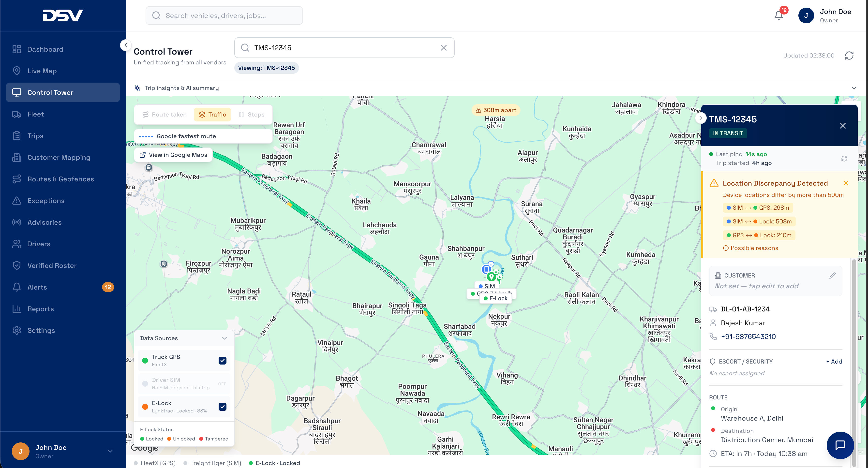Open Reports page
Image resolution: width=868 pixels, height=468 pixels.
(x=63, y=309)
